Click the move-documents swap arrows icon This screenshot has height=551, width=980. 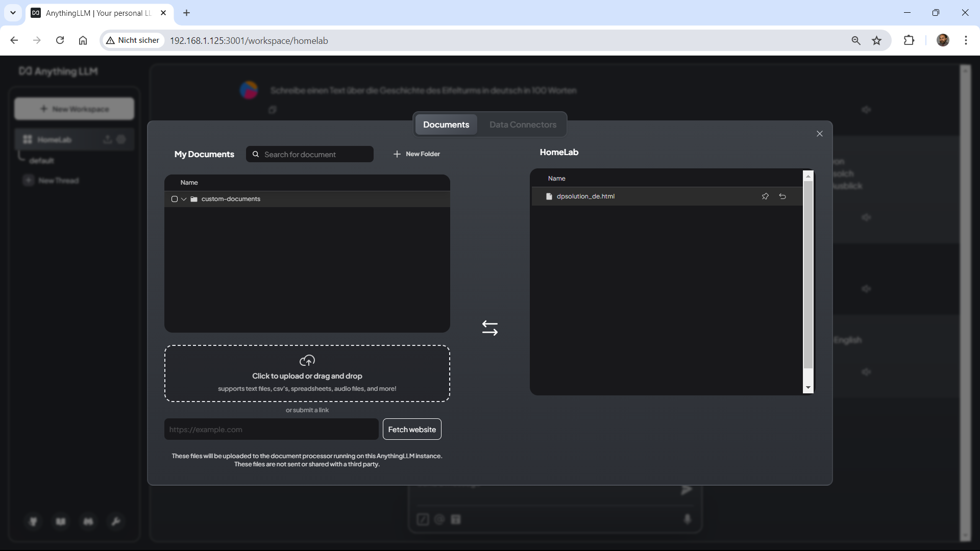tap(489, 328)
